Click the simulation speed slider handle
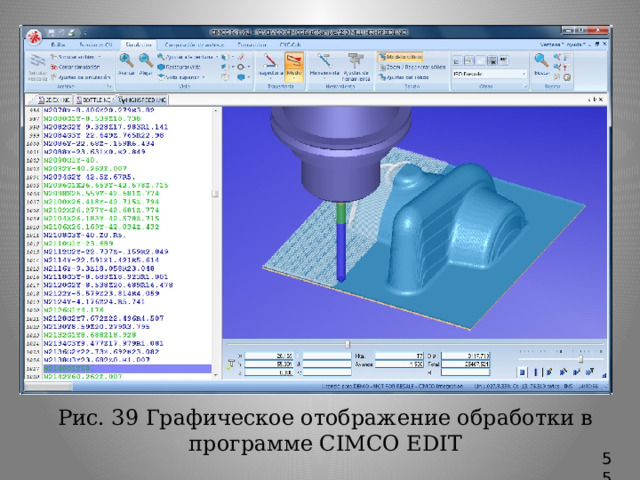Screen dimensions: 640x480 pos(580,359)
